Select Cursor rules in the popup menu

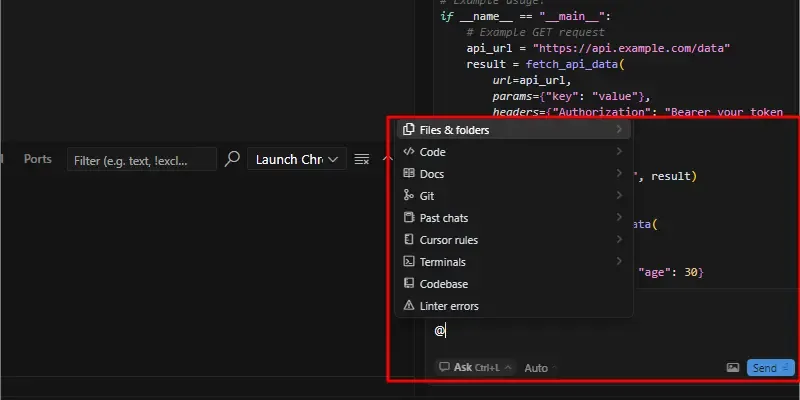click(x=514, y=240)
